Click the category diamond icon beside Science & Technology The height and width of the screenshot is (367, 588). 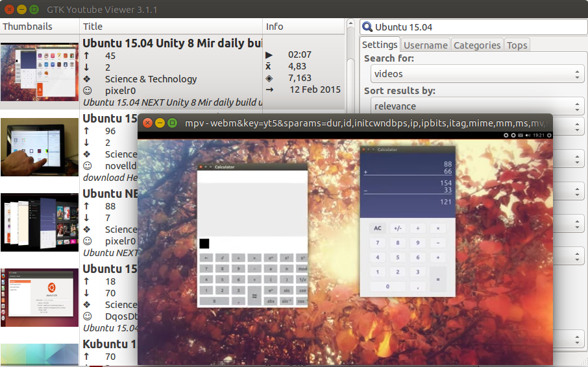click(x=86, y=79)
